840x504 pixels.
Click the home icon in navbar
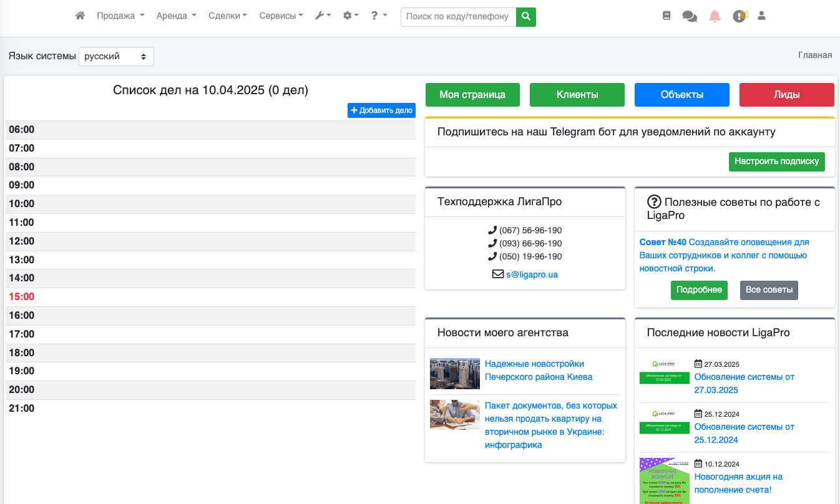(80, 16)
